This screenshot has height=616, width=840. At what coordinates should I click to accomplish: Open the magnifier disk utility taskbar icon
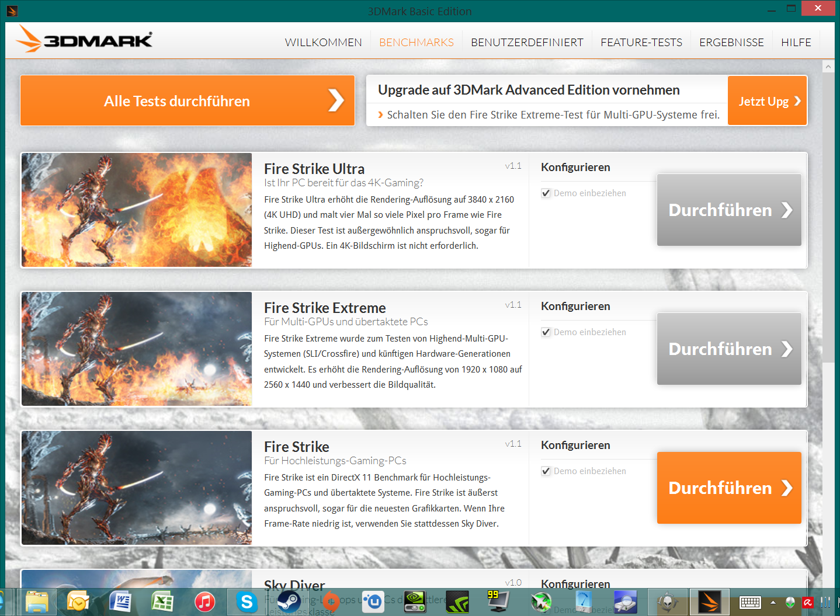coord(626,602)
